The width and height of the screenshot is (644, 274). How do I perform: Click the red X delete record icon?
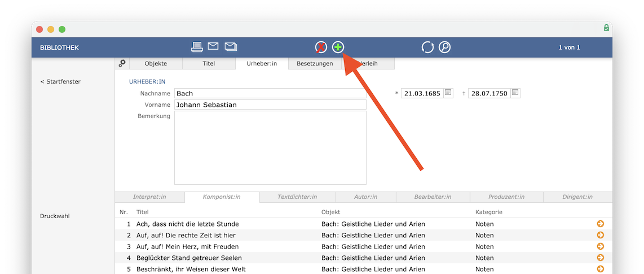321,47
